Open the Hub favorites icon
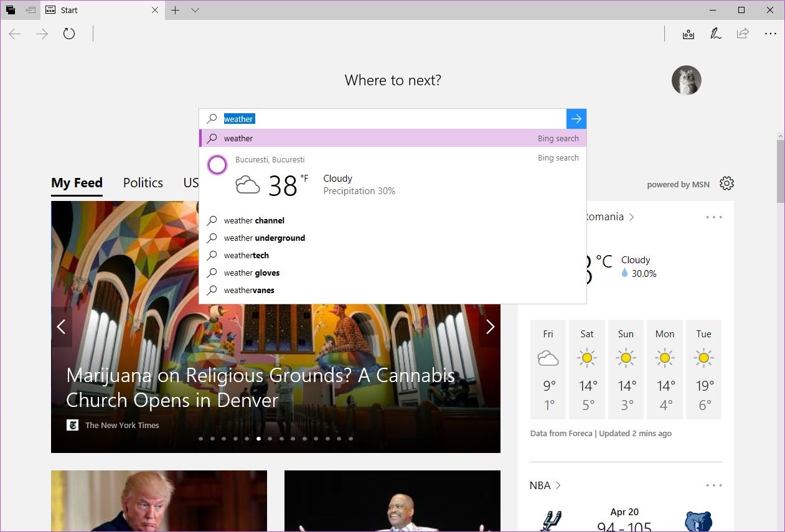The height and width of the screenshot is (532, 785). tap(688, 34)
